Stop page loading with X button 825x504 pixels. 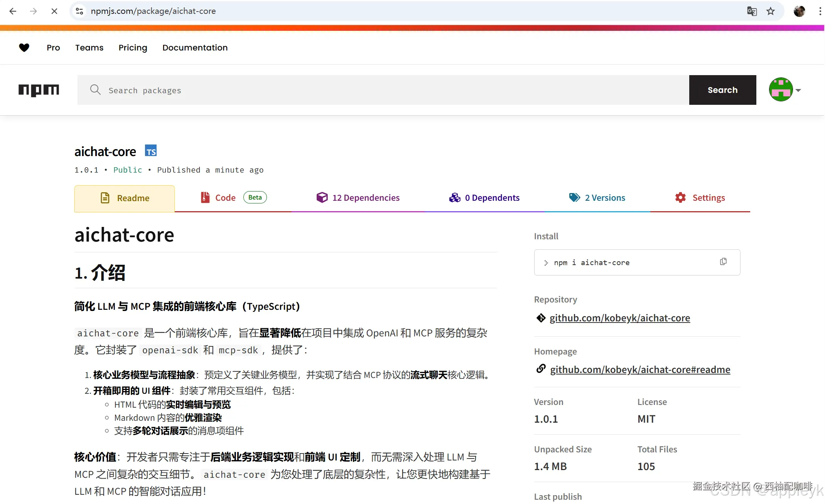point(54,11)
